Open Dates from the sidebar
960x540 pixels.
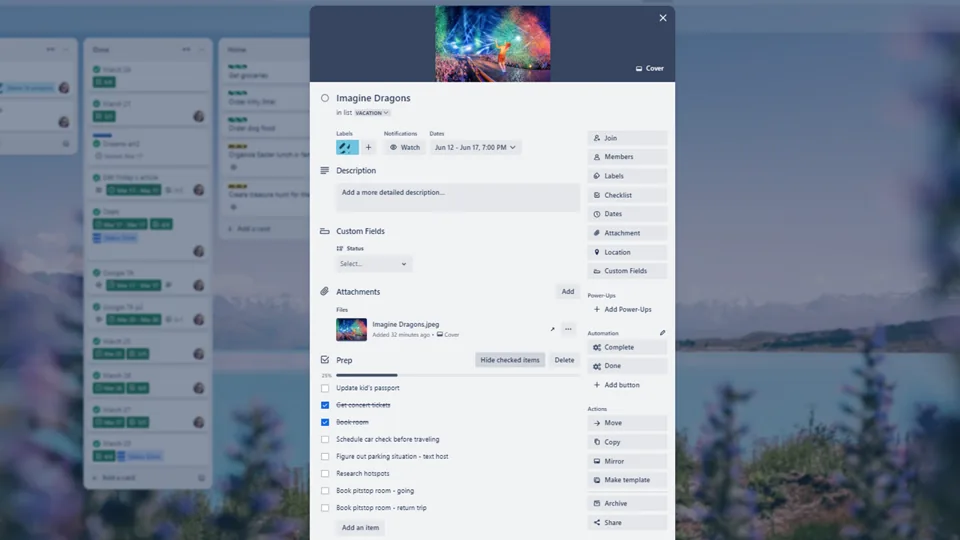coord(627,214)
